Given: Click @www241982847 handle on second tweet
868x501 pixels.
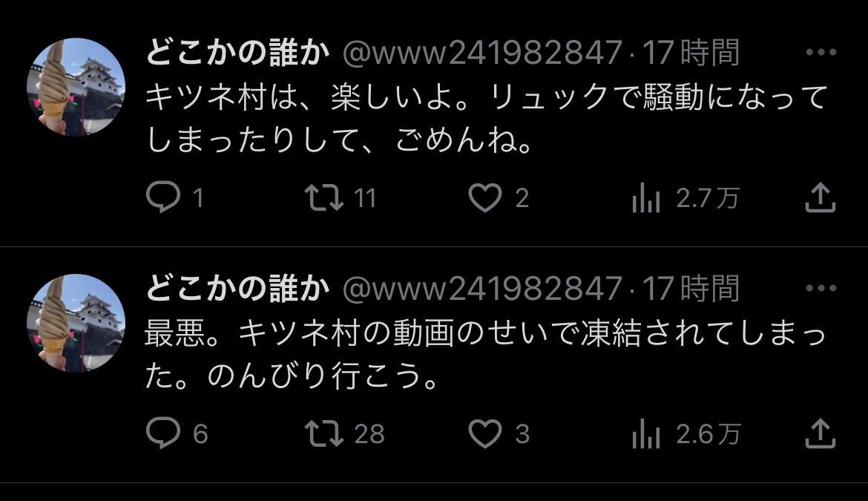Looking at the screenshot, I should pos(482,289).
